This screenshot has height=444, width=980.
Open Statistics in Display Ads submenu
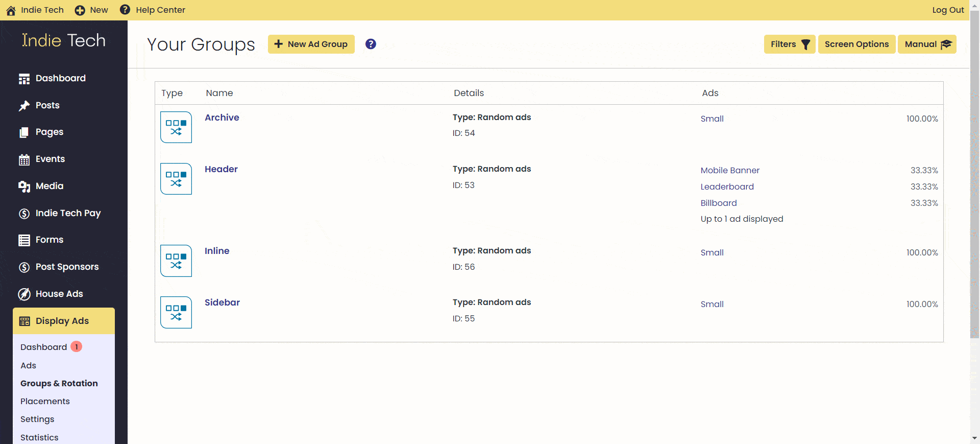(x=39, y=437)
